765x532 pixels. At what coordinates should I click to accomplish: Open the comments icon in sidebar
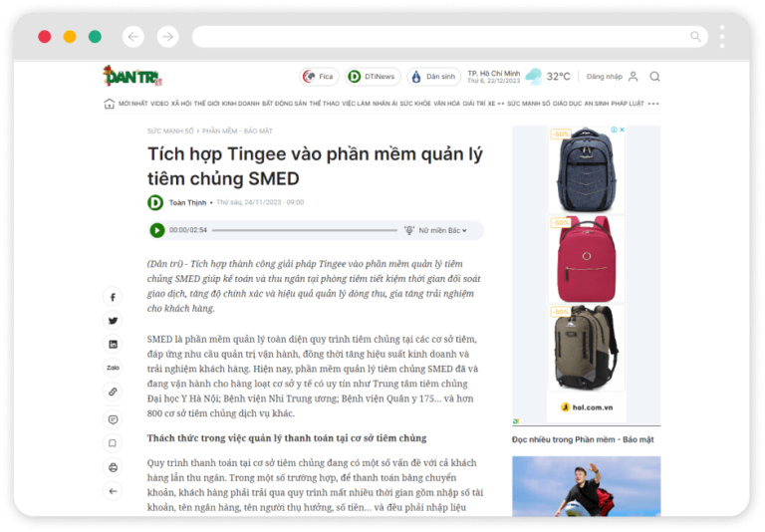pyautogui.click(x=113, y=419)
